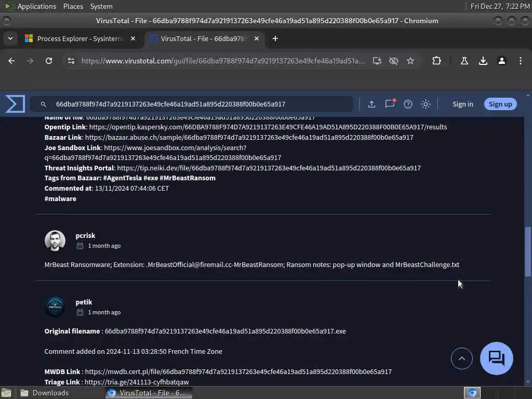Click the crossed-eye tracking protection icon
This screenshot has height=399, width=532.
pos(394,61)
